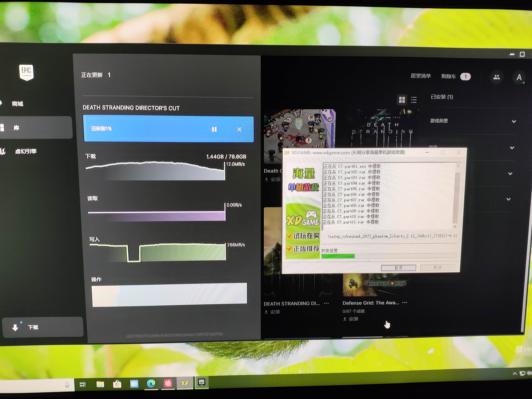The image size is (532, 399).
Task: Open the blue cube taskbar app
Action: pos(134,384)
